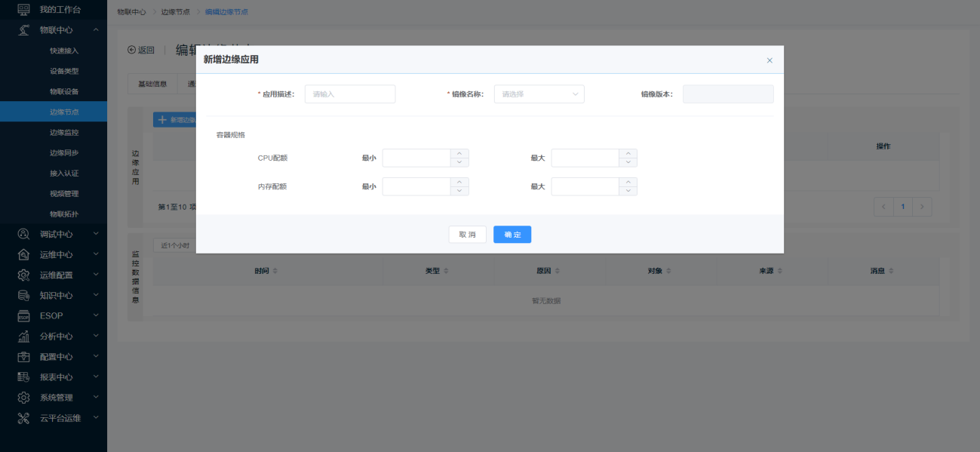Screen dimensions: 980x452
Task: Close the 新增边缘应用 dialog with X icon
Action: tap(770, 60)
